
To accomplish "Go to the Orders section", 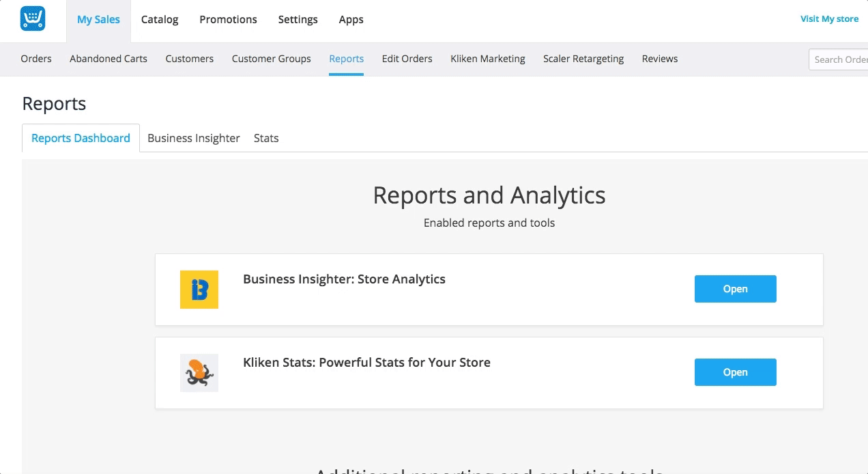I will [x=36, y=59].
